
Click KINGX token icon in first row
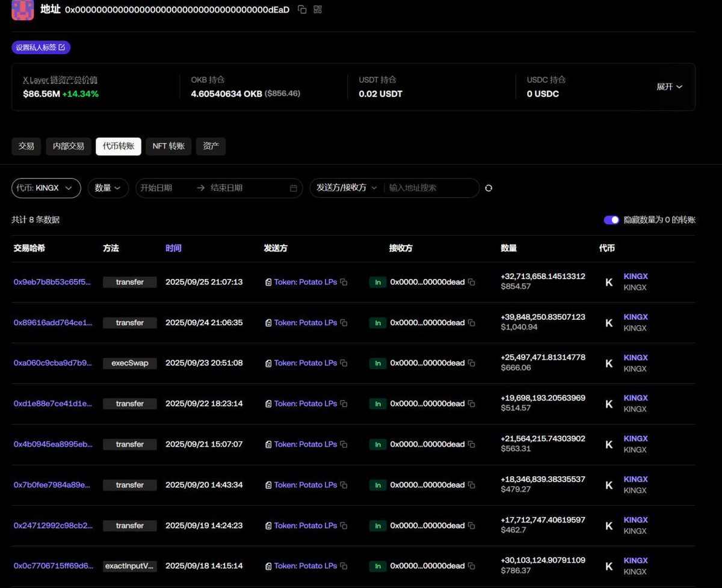[609, 282]
